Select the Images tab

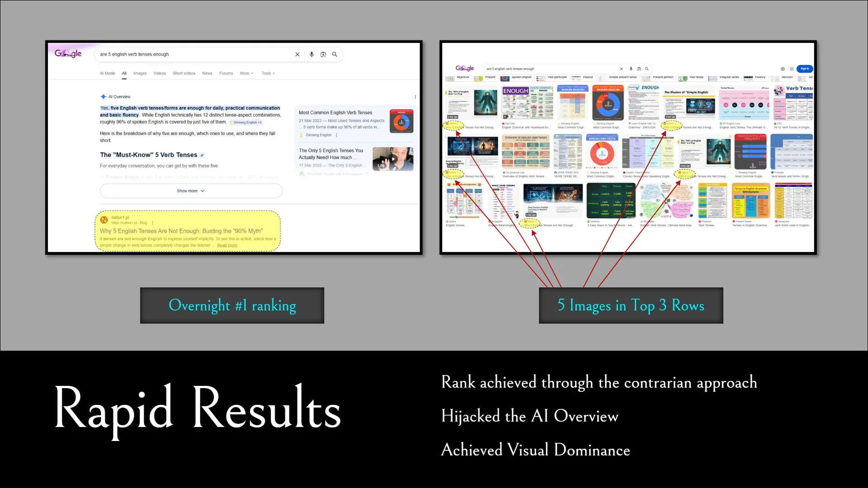coord(140,73)
